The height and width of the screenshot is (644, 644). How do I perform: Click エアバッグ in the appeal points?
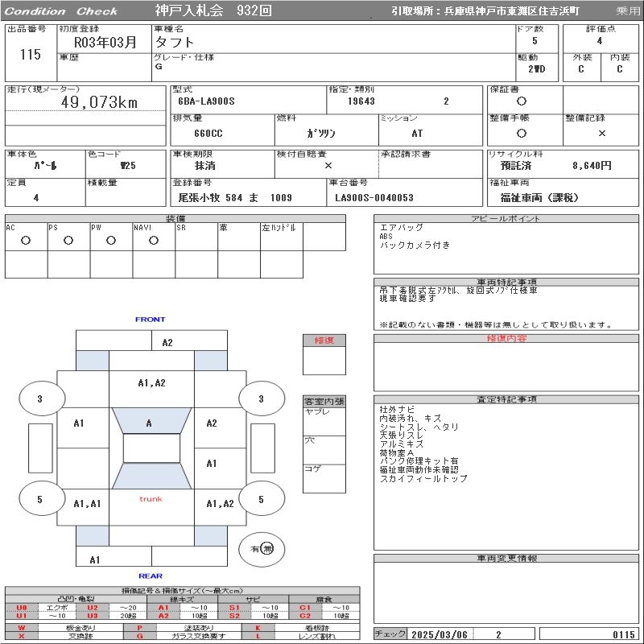(401, 228)
